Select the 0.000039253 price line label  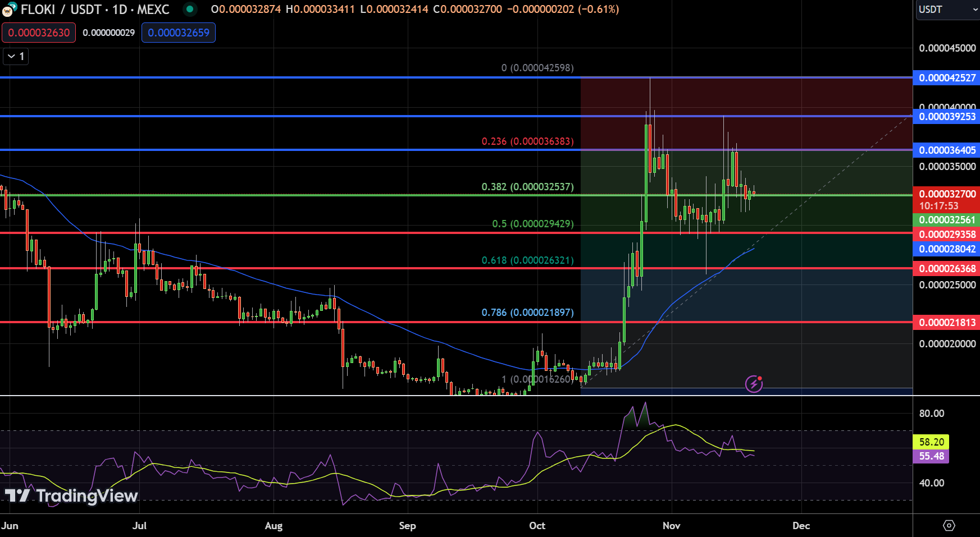click(947, 117)
